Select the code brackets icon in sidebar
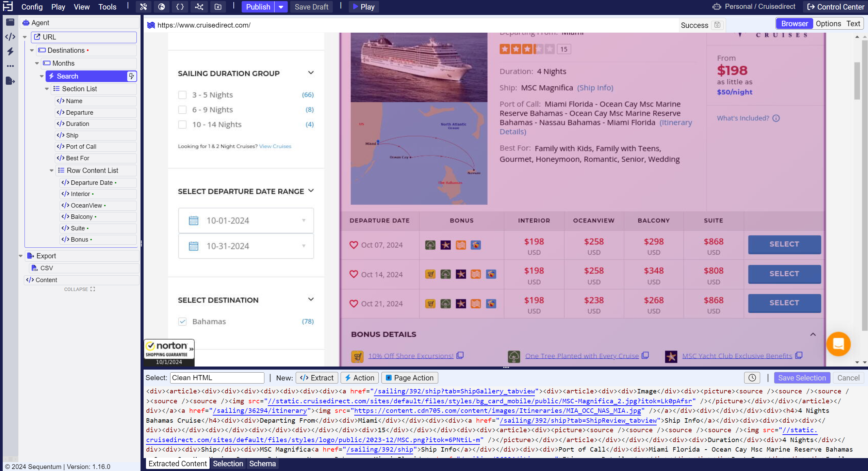 coord(10,37)
